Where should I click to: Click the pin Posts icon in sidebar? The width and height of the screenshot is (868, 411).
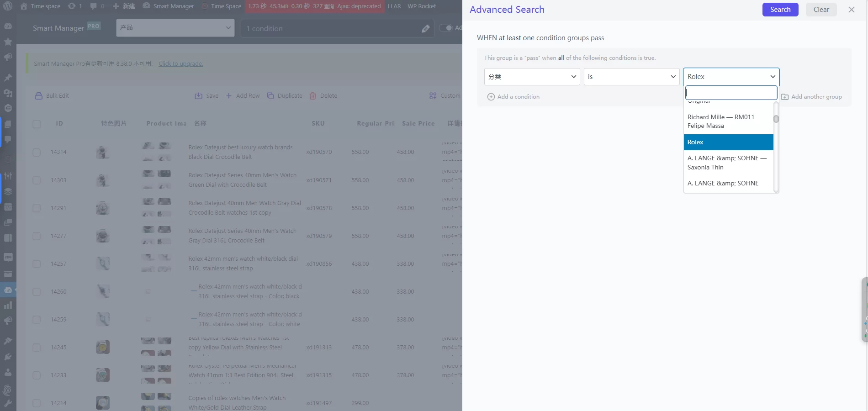(8, 78)
